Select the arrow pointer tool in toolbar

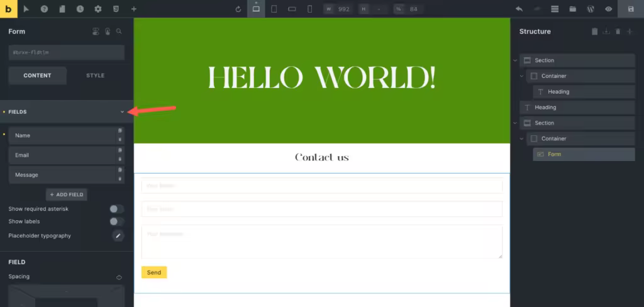(26, 9)
